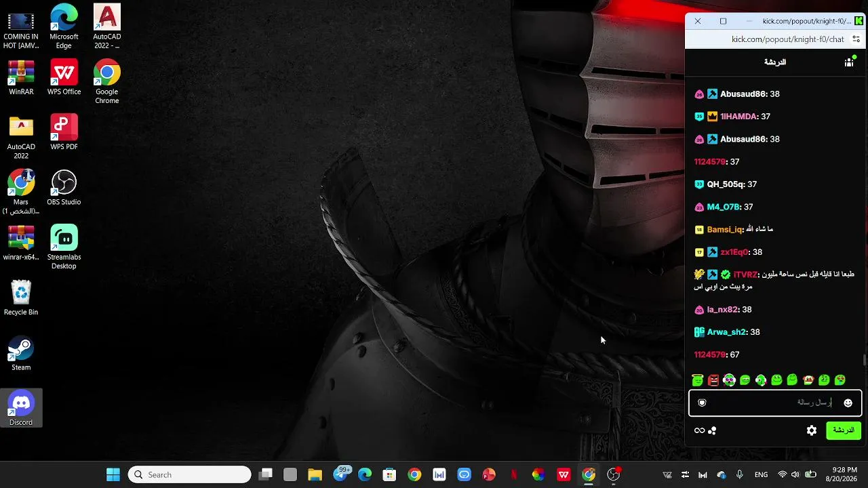Open Wi-Fi settings from the system tray
This screenshot has width=868, height=488.
pyautogui.click(x=783, y=474)
